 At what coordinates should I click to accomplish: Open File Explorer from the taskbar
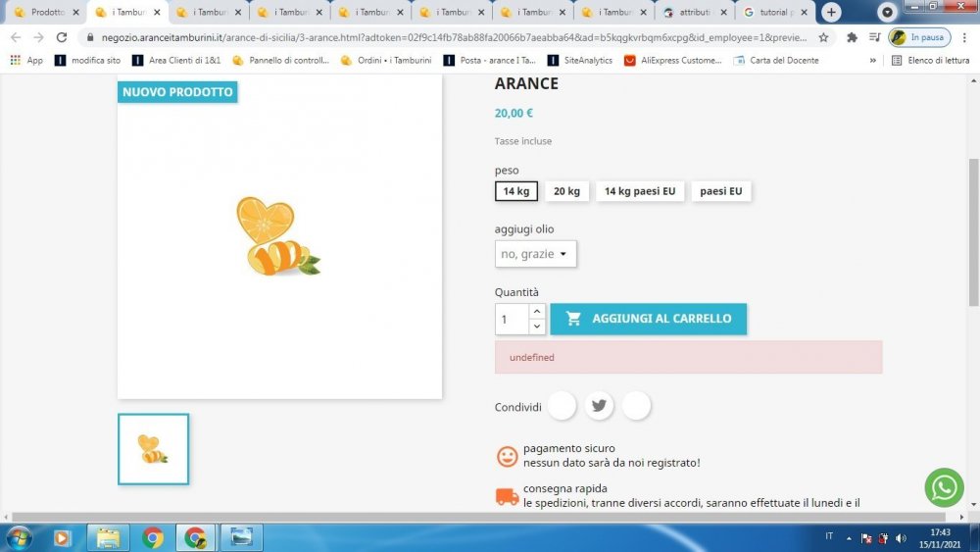tap(108, 538)
